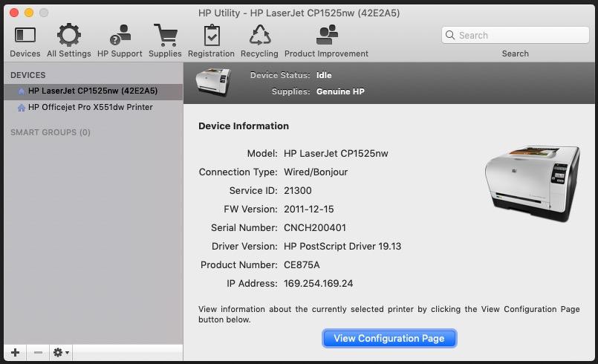Click Supplies value Genuine HP

[340, 91]
